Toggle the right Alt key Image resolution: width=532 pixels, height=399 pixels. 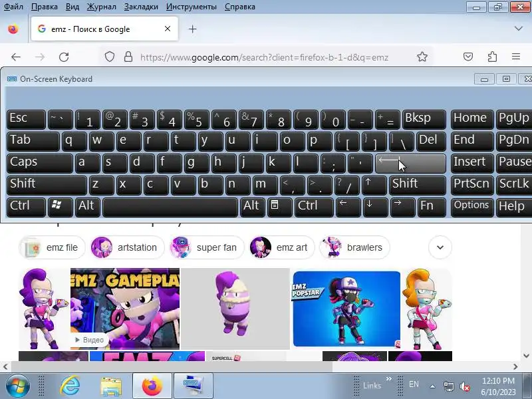252,207
